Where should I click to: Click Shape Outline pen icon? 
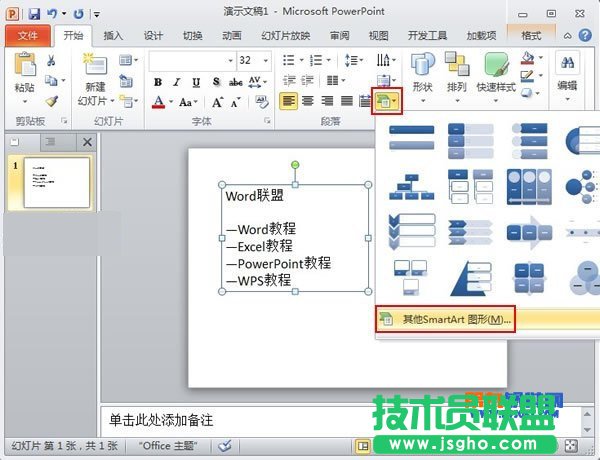pos(527,75)
